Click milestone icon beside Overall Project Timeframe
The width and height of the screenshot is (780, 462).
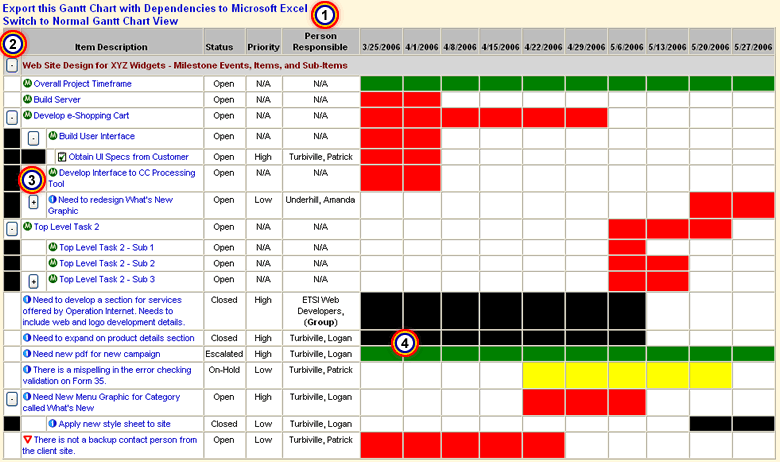point(27,84)
